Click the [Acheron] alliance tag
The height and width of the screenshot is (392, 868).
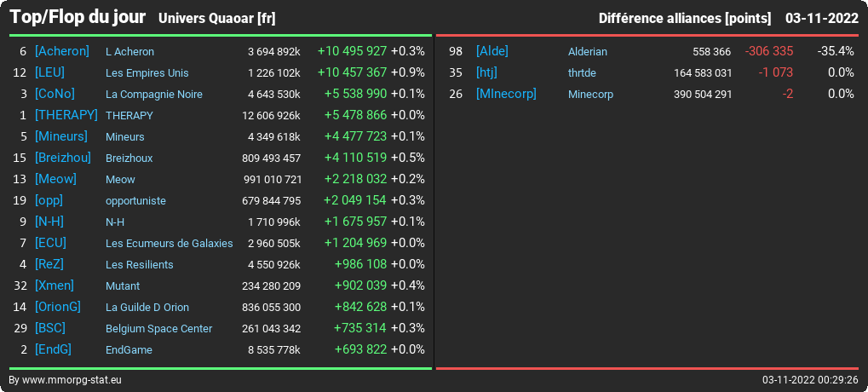point(62,51)
